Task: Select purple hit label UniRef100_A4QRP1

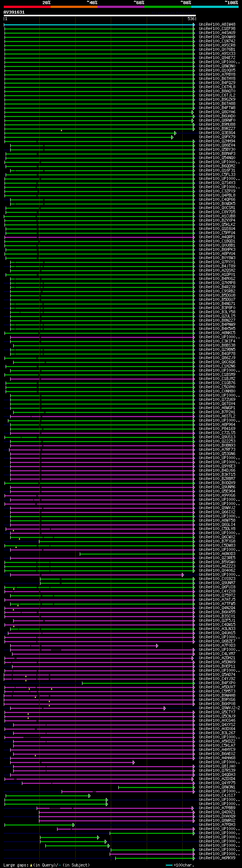Action: coord(217,237)
